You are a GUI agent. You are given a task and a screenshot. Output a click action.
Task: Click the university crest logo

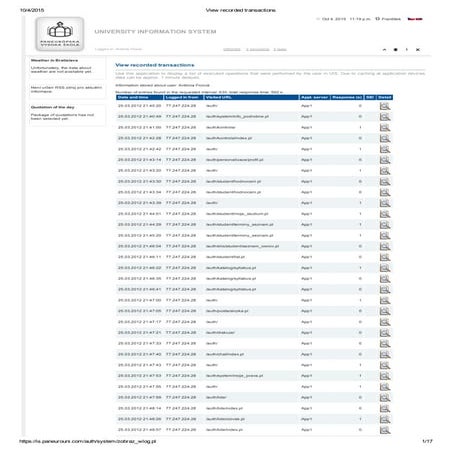click(x=60, y=34)
